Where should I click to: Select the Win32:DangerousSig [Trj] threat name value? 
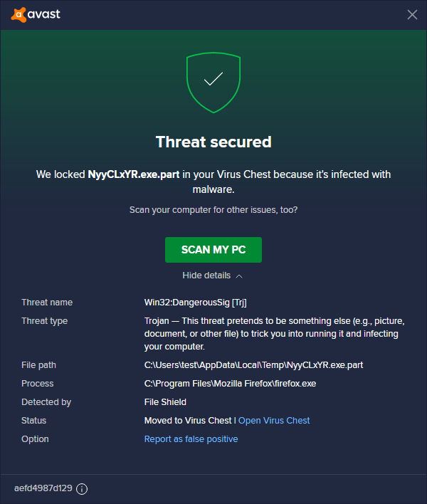click(196, 303)
